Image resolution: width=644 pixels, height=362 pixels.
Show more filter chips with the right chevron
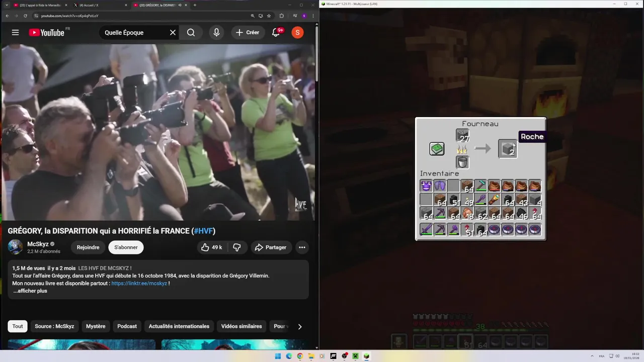(x=300, y=326)
